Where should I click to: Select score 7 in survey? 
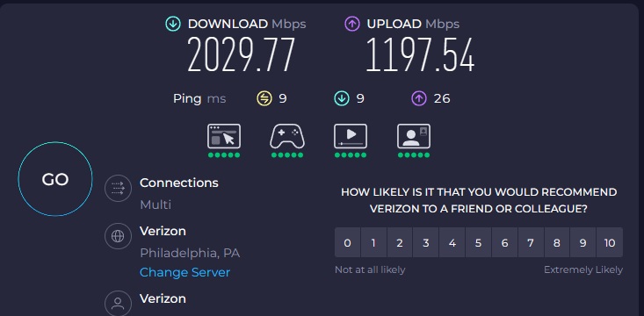531,242
